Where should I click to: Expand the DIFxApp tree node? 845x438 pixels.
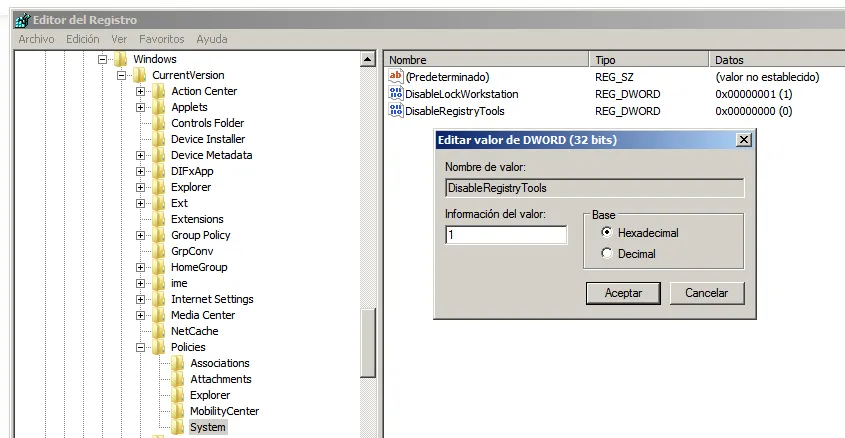(141, 171)
